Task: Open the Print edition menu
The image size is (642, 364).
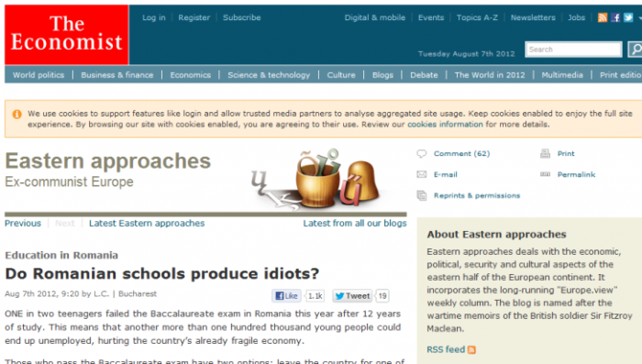Action: [621, 75]
